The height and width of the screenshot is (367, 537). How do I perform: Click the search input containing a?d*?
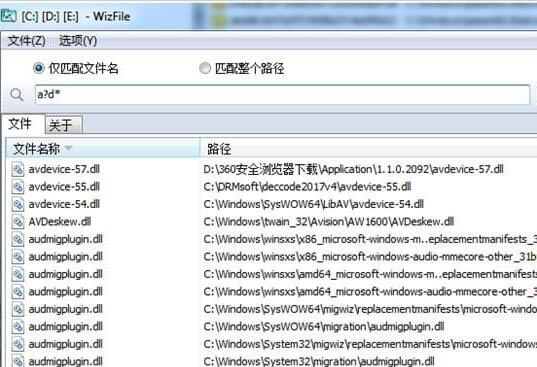pyautogui.click(x=283, y=94)
